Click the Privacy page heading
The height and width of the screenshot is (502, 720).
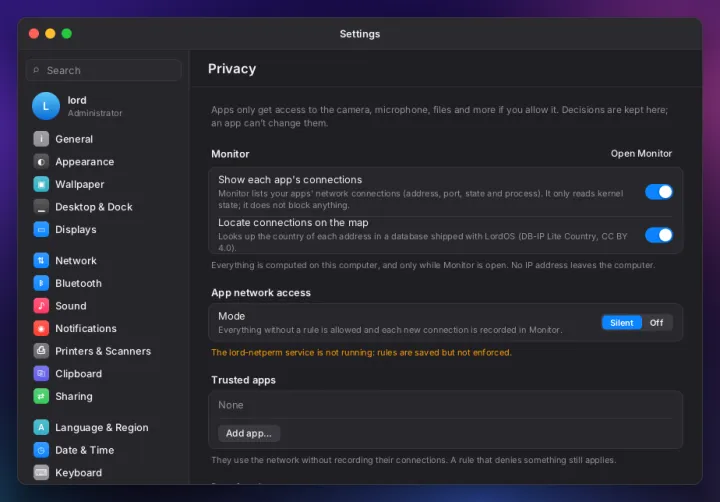pos(232,68)
